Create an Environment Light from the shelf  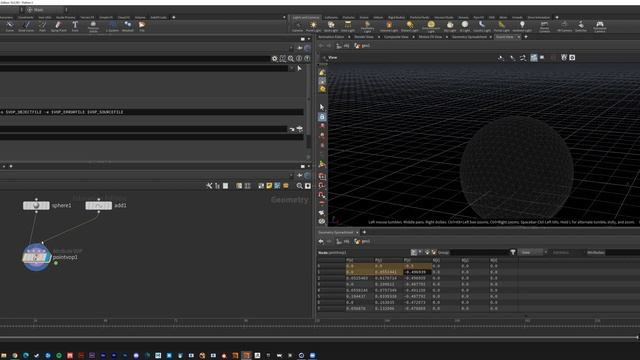[x=431, y=27]
